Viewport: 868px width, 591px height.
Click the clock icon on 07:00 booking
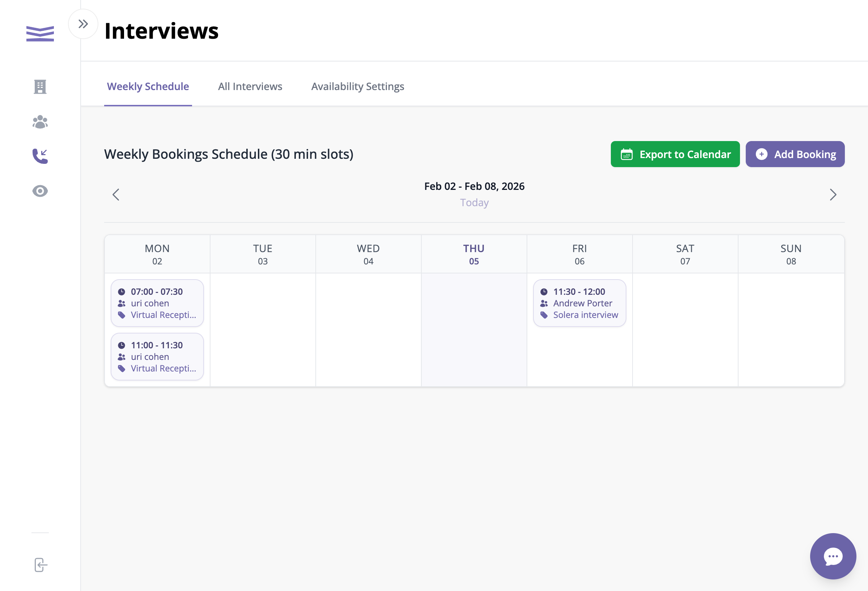point(122,292)
